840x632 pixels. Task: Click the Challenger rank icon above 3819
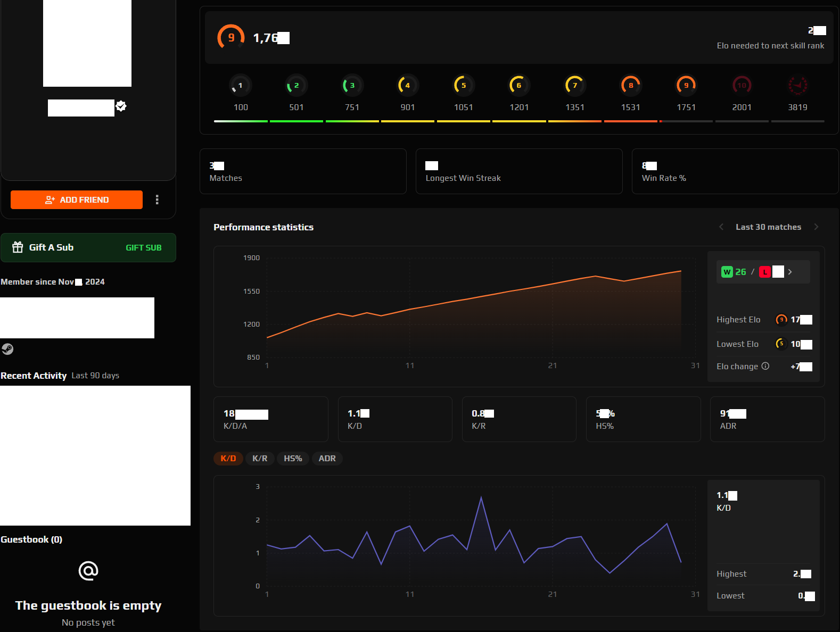(x=797, y=85)
